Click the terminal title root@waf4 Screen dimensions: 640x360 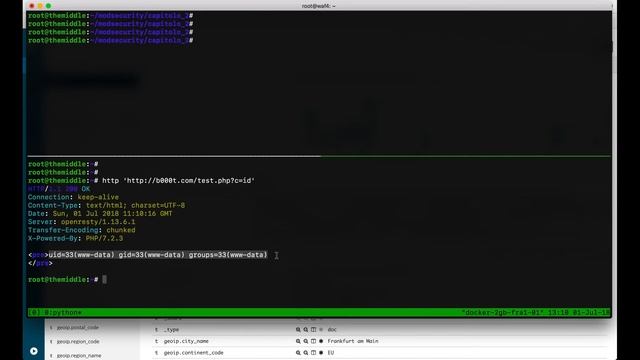319,6
